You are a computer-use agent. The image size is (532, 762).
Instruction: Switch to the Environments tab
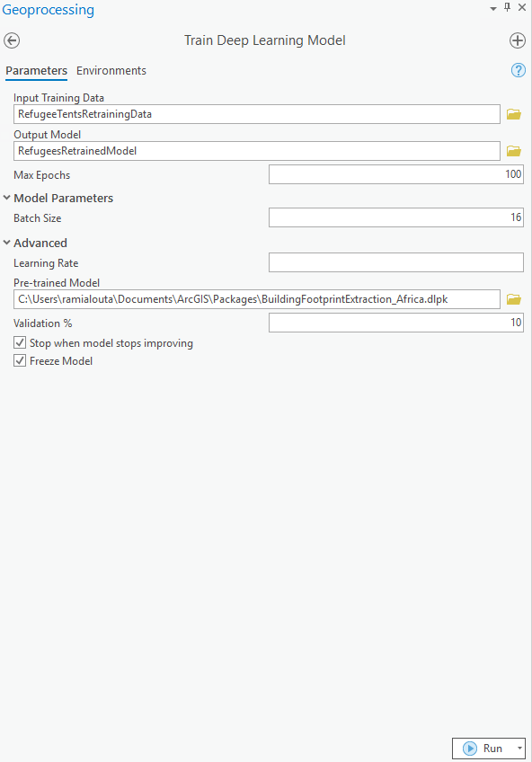click(x=111, y=70)
